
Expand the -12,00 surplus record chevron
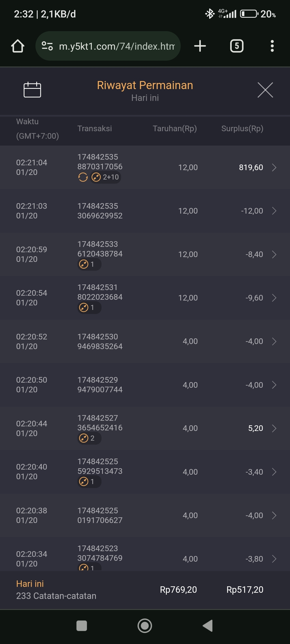coord(274,211)
